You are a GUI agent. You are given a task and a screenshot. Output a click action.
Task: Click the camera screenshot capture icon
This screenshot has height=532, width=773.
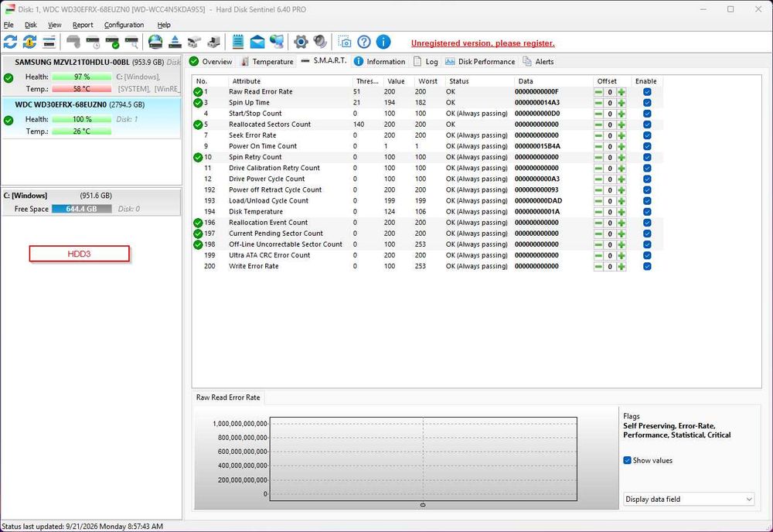click(x=345, y=42)
